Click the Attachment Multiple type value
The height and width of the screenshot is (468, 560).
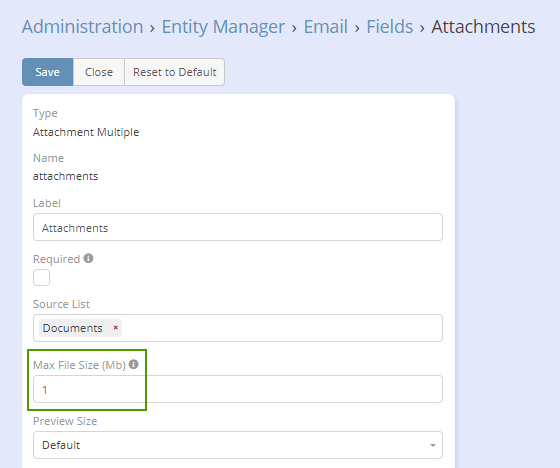[86, 132]
